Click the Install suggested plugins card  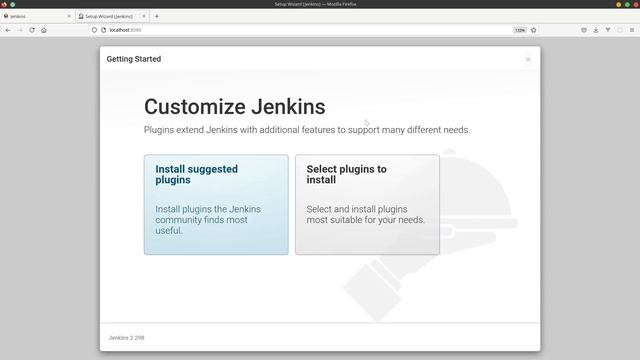pyautogui.click(x=216, y=204)
